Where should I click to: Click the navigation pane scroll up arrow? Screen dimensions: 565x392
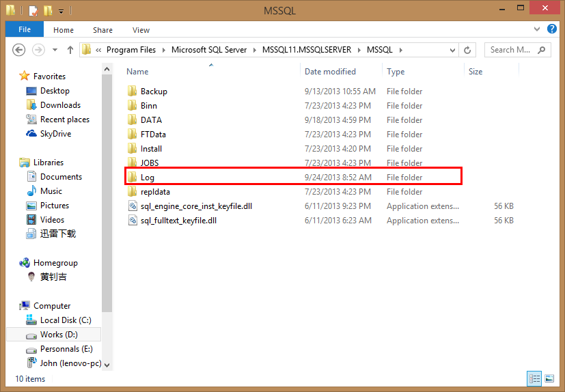107,69
